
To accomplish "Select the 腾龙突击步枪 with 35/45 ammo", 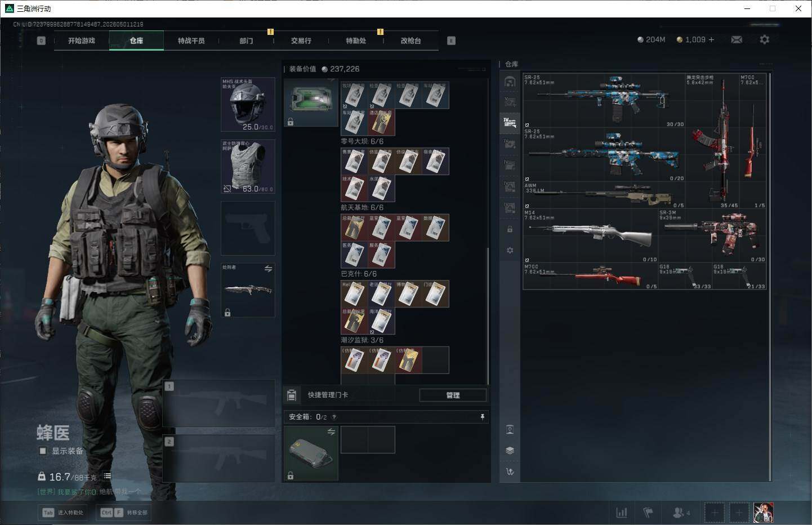I will (712, 141).
